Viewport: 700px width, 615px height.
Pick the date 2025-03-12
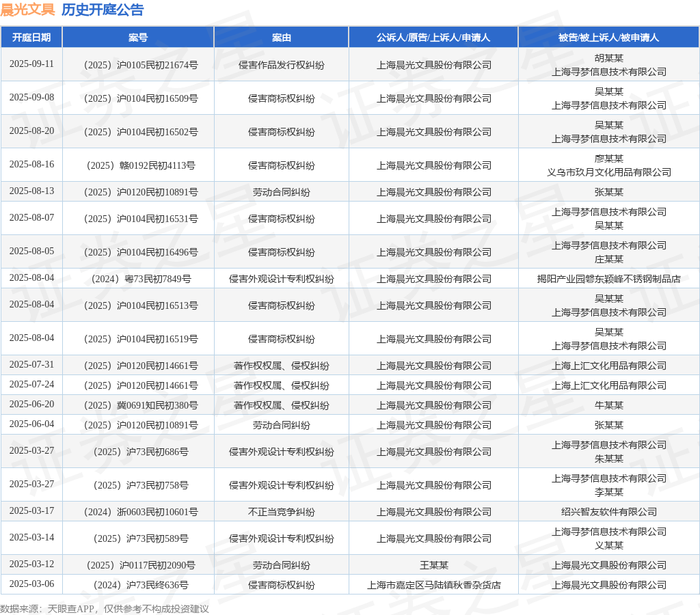coord(31,564)
